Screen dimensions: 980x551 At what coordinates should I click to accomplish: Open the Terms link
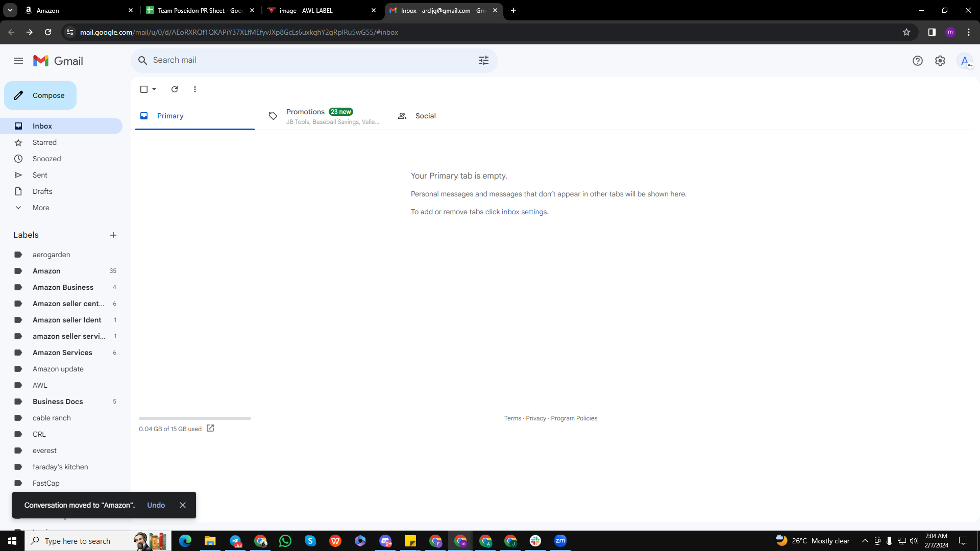tap(512, 418)
